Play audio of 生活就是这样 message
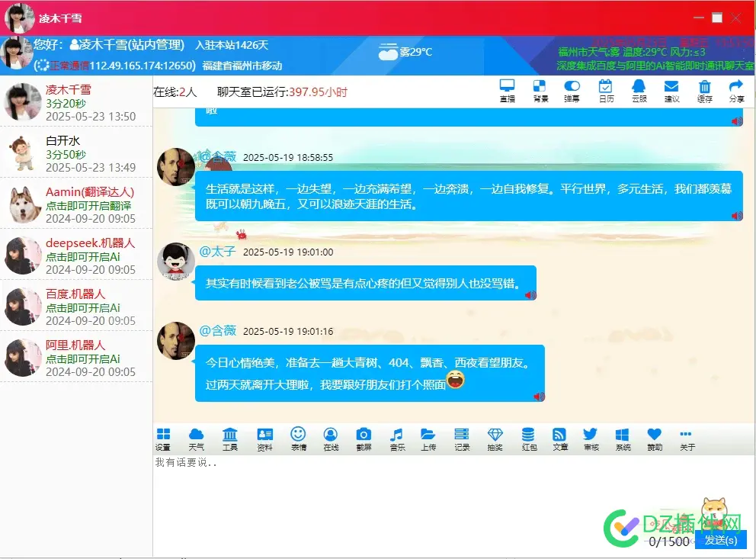 737,216
